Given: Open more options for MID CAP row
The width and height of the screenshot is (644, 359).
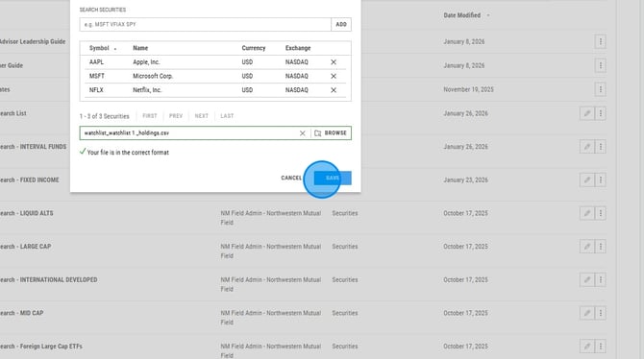Looking at the screenshot, I should tap(601, 313).
